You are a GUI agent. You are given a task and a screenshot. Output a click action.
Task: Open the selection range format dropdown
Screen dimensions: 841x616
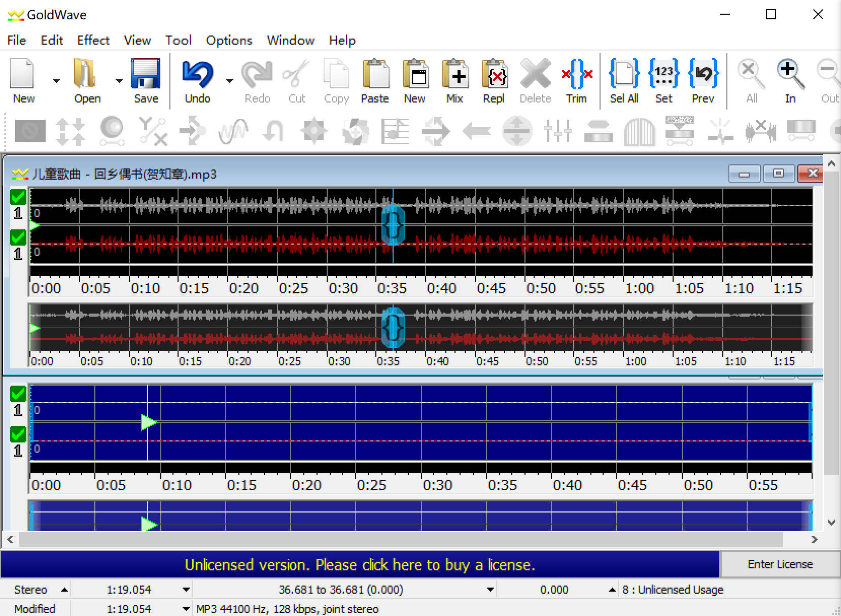(x=490, y=590)
